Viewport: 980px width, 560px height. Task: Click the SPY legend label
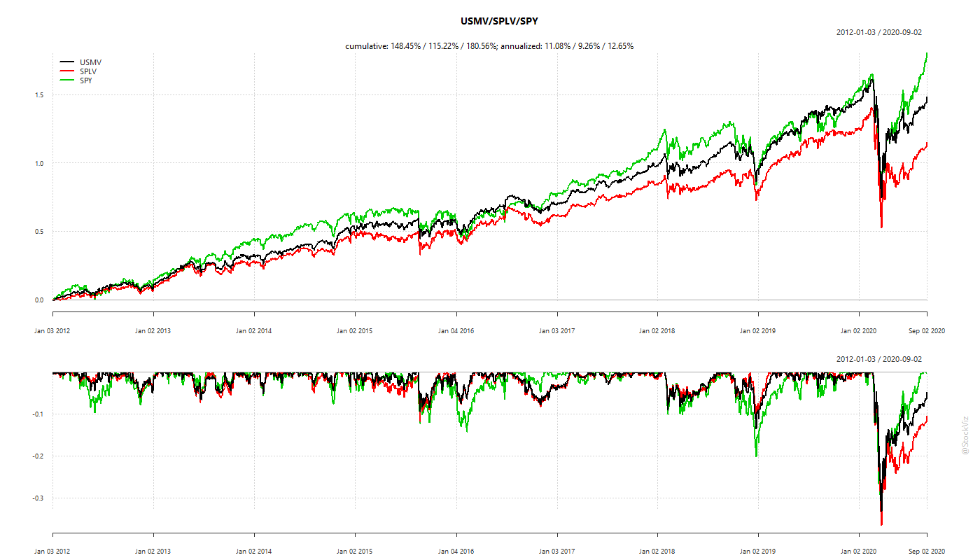coord(87,80)
